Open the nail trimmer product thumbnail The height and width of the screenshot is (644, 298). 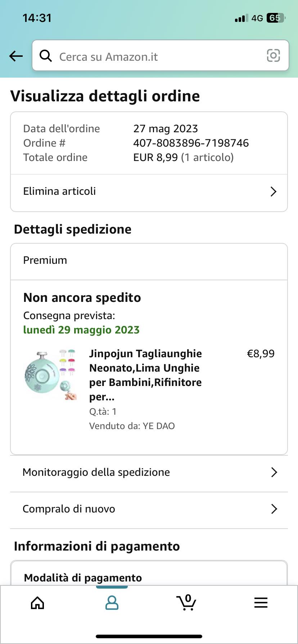pyautogui.click(x=50, y=374)
